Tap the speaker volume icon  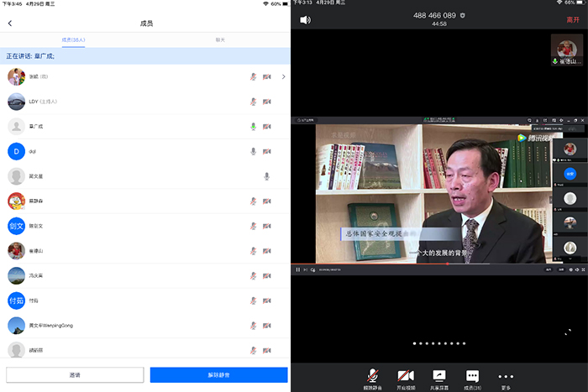tap(305, 20)
